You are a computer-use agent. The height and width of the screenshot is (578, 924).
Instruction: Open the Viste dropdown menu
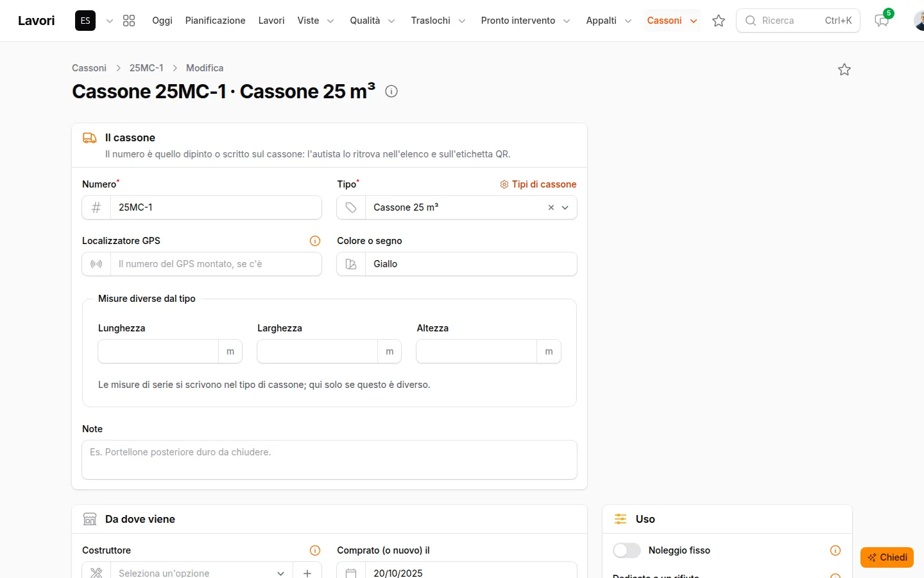[x=316, y=21]
